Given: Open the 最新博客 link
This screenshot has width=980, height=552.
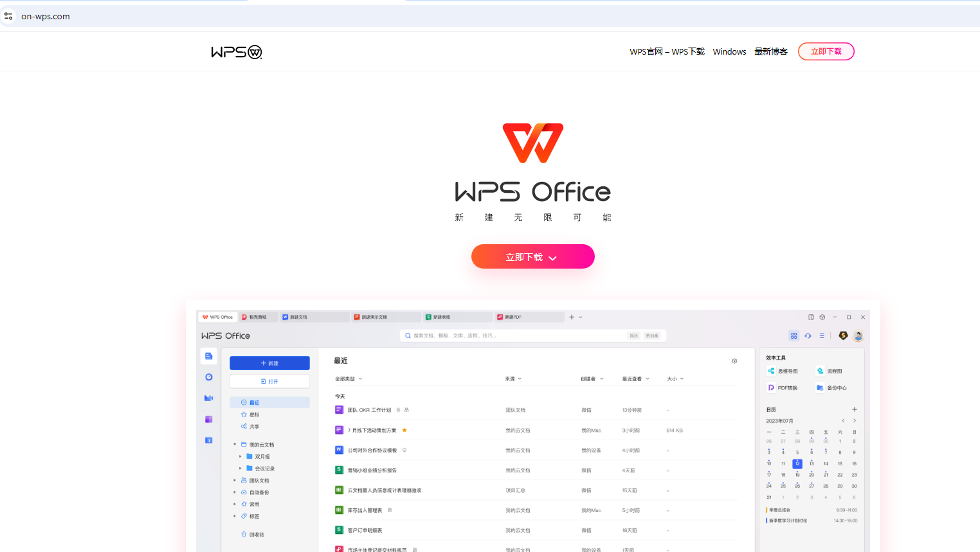Looking at the screenshot, I should point(770,51).
